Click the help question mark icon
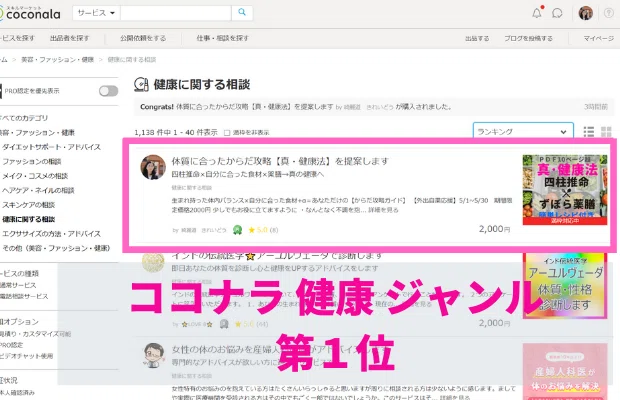Viewport: 620px width, 400px height. [x=609, y=13]
